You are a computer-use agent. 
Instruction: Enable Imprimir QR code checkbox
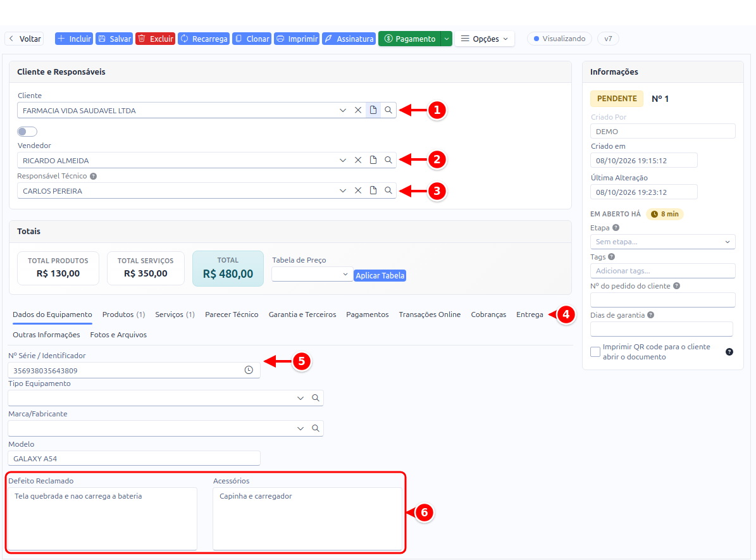595,352
